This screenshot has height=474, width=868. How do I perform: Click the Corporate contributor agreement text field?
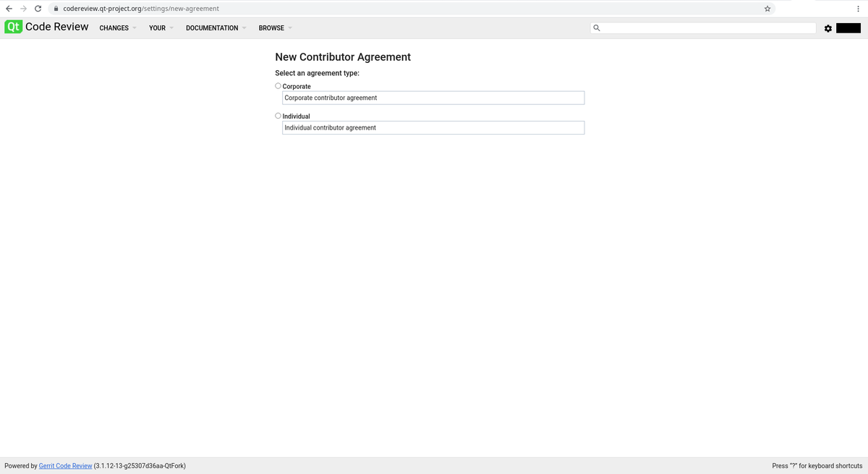point(433,98)
